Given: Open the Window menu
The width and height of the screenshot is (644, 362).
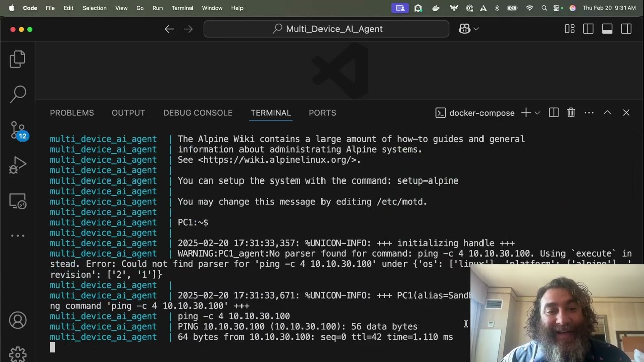Looking at the screenshot, I should (x=212, y=8).
